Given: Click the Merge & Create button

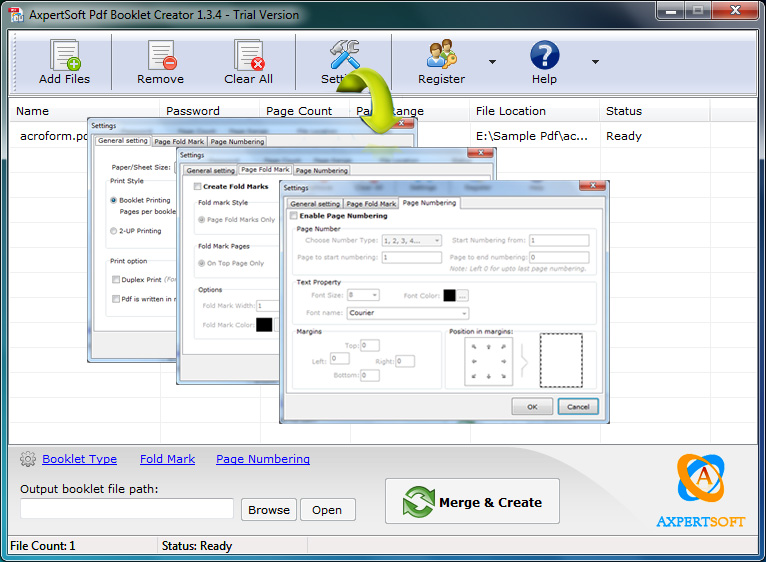Looking at the screenshot, I should [x=472, y=501].
